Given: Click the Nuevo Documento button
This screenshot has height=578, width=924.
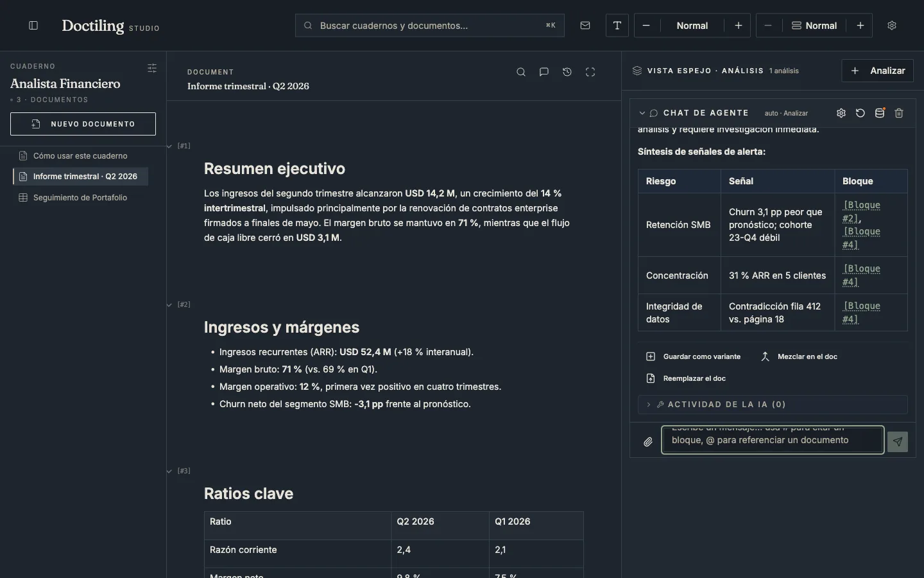Looking at the screenshot, I should tap(83, 124).
